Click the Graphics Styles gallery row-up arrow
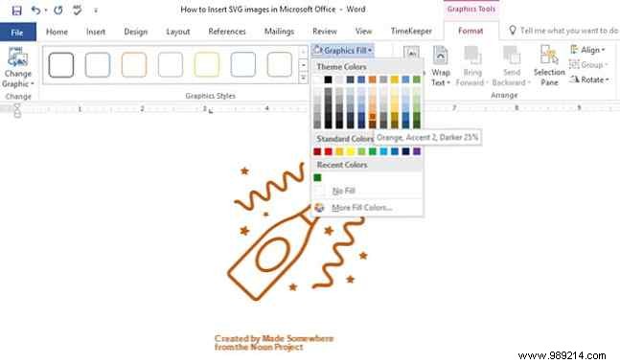 click(x=303, y=52)
